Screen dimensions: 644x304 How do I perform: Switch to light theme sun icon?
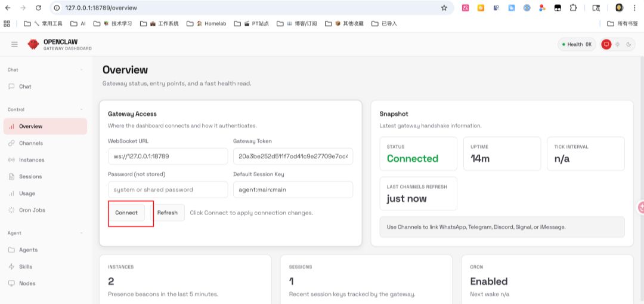pyautogui.click(x=617, y=44)
